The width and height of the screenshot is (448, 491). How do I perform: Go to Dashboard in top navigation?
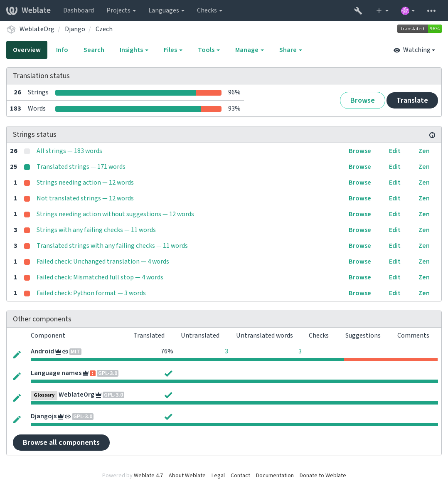[79, 10]
